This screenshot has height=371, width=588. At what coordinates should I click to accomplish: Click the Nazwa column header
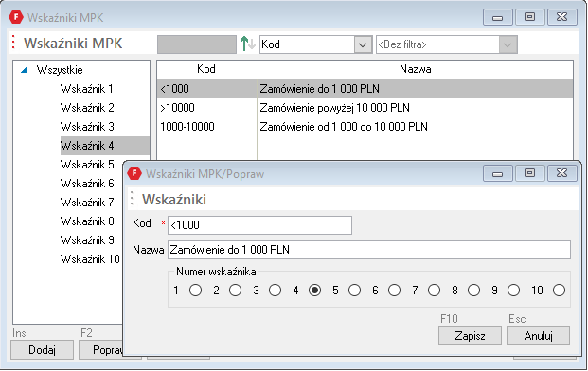point(415,69)
